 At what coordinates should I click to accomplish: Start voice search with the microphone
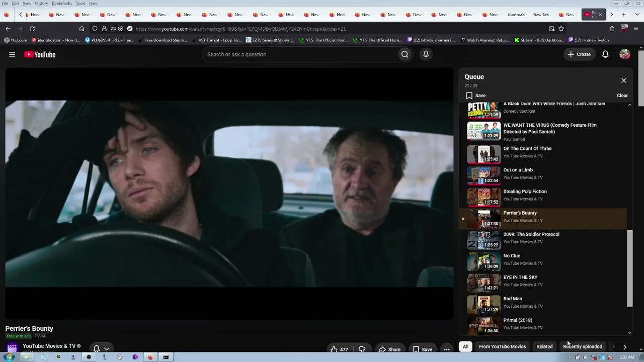(x=426, y=54)
